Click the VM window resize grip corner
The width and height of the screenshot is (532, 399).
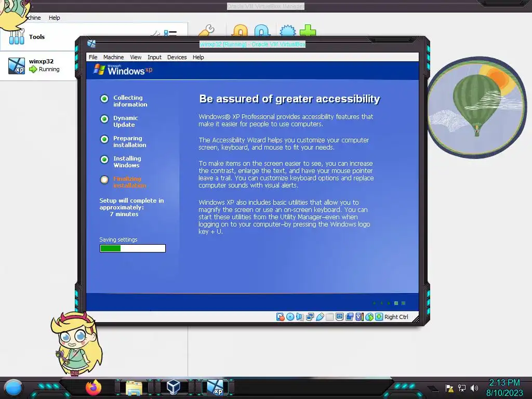(415, 318)
